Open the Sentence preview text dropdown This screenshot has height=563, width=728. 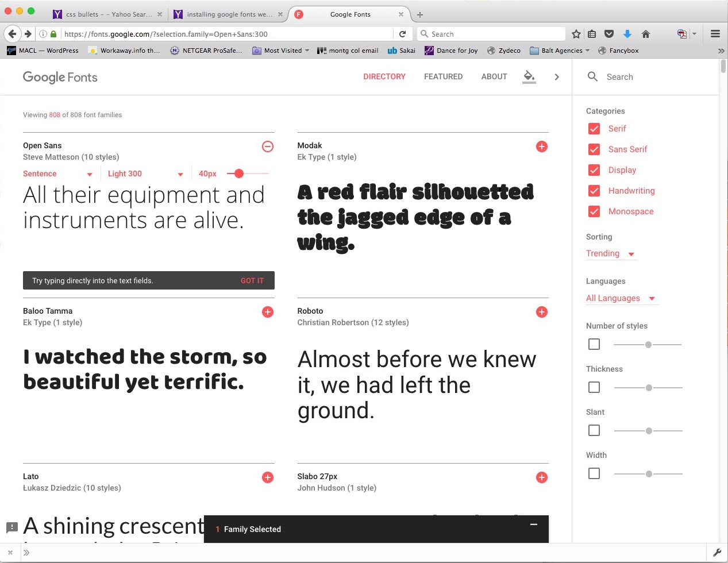click(57, 173)
